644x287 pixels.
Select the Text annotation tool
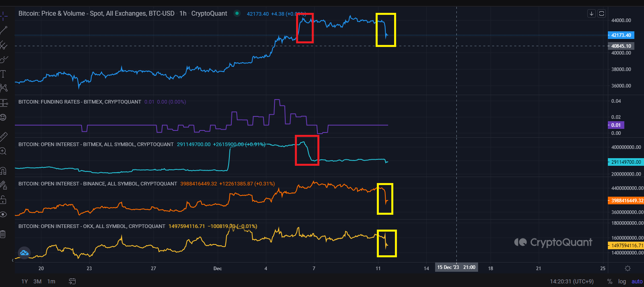(3, 74)
